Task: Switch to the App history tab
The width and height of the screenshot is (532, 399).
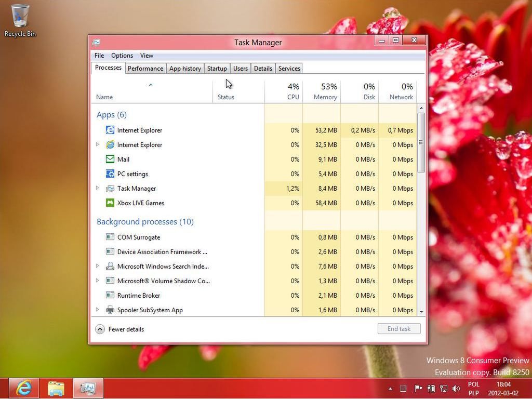Action: (185, 69)
